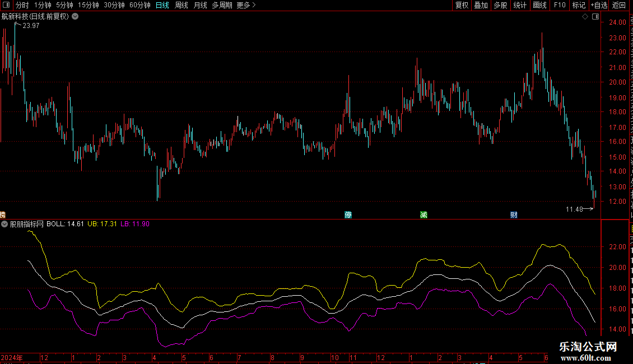Image resolution: width=633 pixels, height=364 pixels.
Task: Click the 23.97 high price label
Action: click(31, 26)
